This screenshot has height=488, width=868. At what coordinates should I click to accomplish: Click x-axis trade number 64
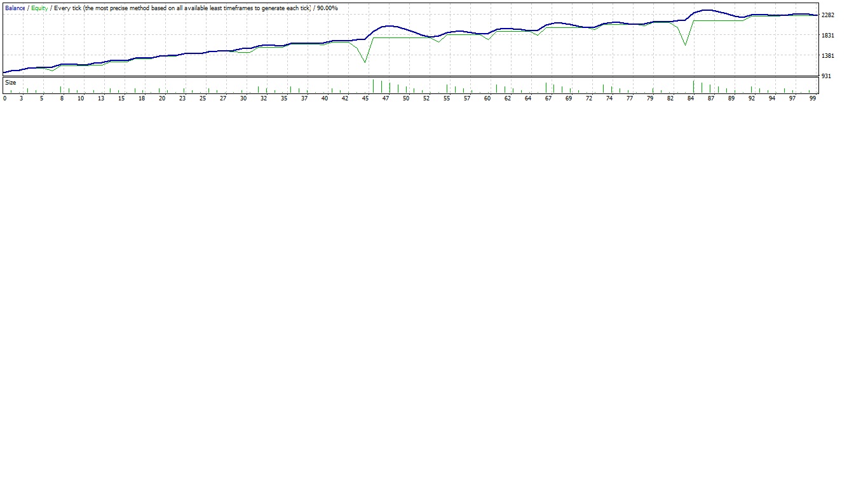528,98
